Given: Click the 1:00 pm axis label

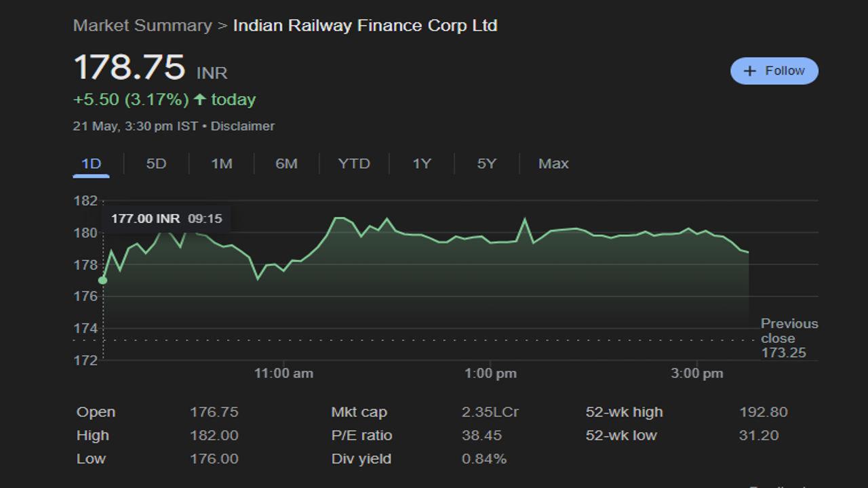Looking at the screenshot, I should coord(491,373).
